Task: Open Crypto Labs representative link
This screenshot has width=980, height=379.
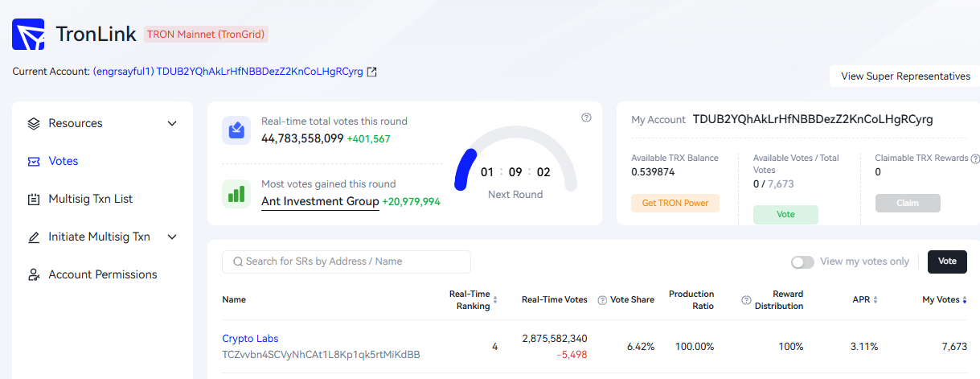Action: click(x=250, y=339)
